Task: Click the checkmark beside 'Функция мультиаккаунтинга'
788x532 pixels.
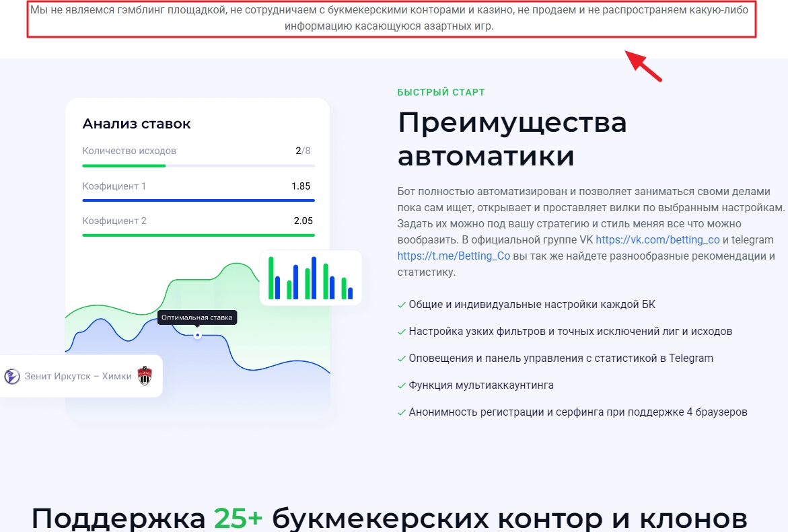Action: [x=402, y=385]
